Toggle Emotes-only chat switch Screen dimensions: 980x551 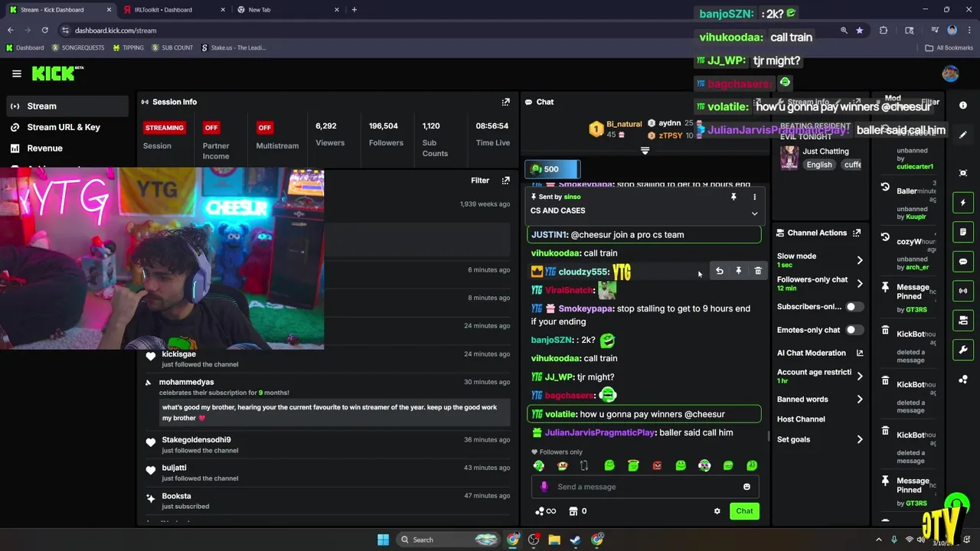tap(854, 330)
